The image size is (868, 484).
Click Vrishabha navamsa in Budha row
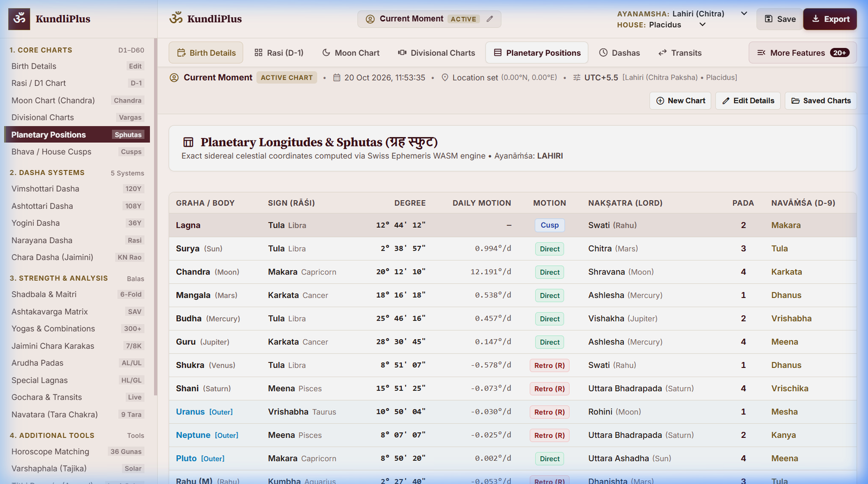coord(792,319)
